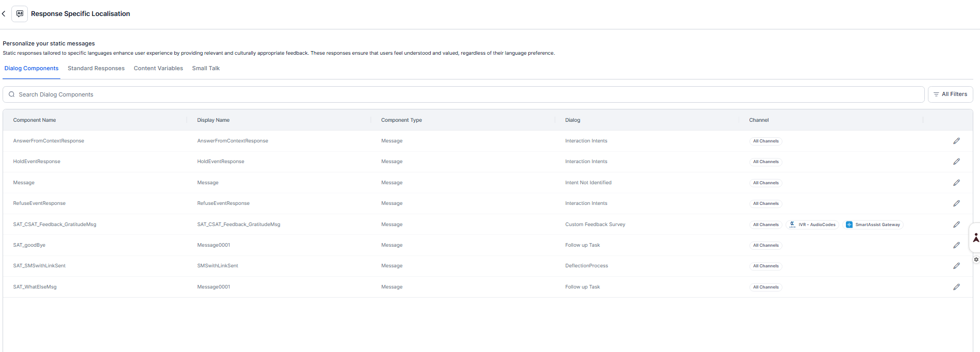Click pencil icon for SAT_SMSwithLinkSent
Viewport: 980px width, 352px height.
[x=956, y=266]
